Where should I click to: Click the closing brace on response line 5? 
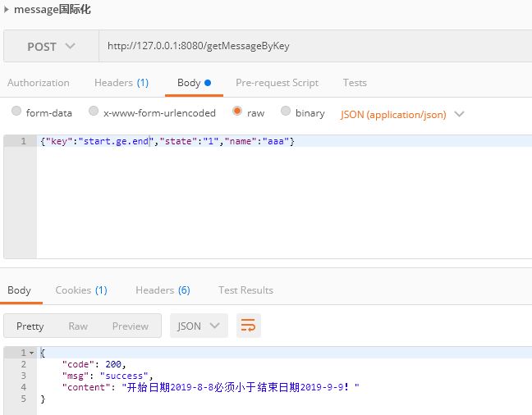(x=43, y=399)
